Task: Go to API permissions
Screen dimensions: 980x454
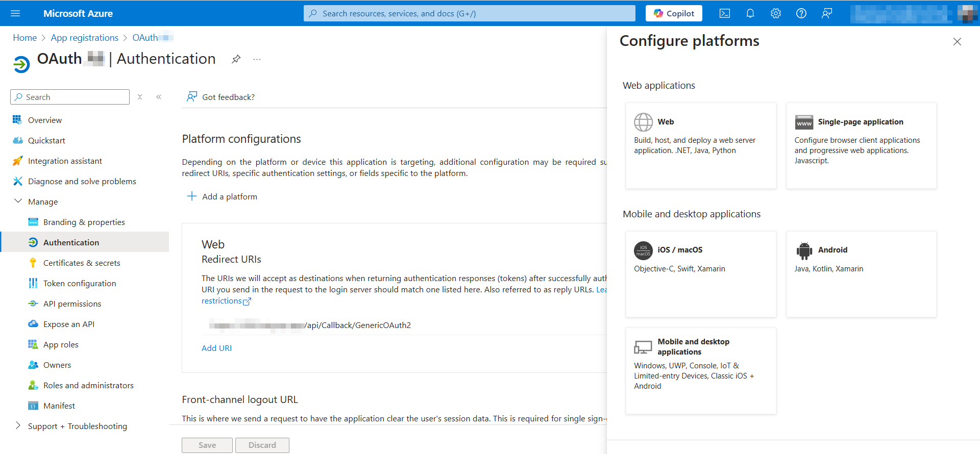Action: click(x=72, y=304)
